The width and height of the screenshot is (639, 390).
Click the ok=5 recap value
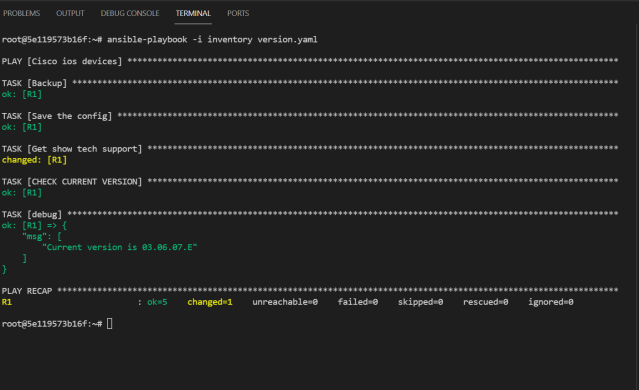point(157,302)
